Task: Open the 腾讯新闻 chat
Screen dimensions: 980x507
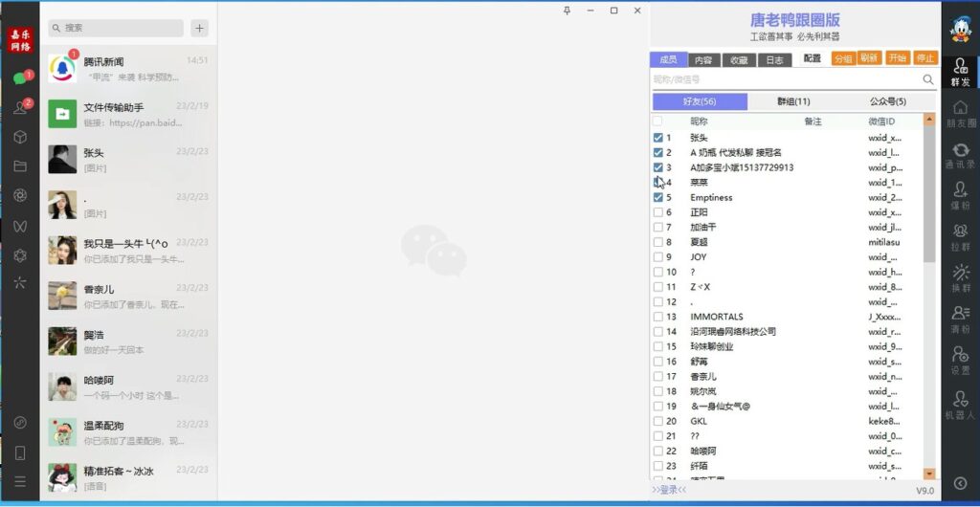Action: coord(128,68)
